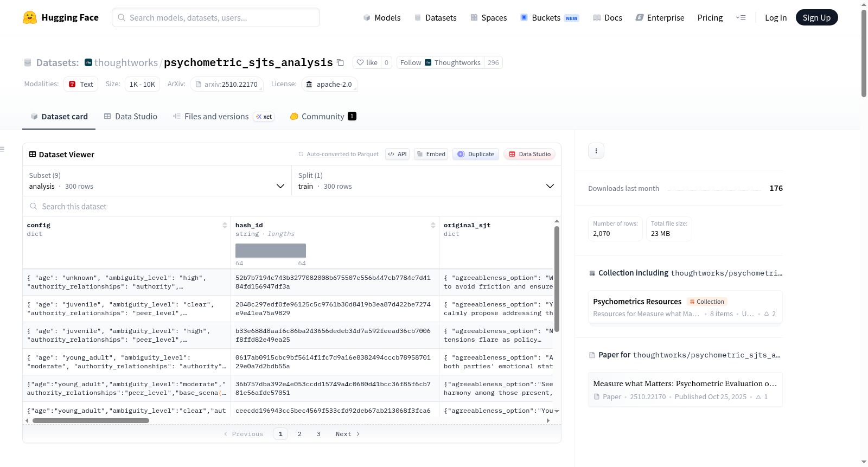
Task: Click the collapsed sidebar handle icon
Action: [2, 149]
